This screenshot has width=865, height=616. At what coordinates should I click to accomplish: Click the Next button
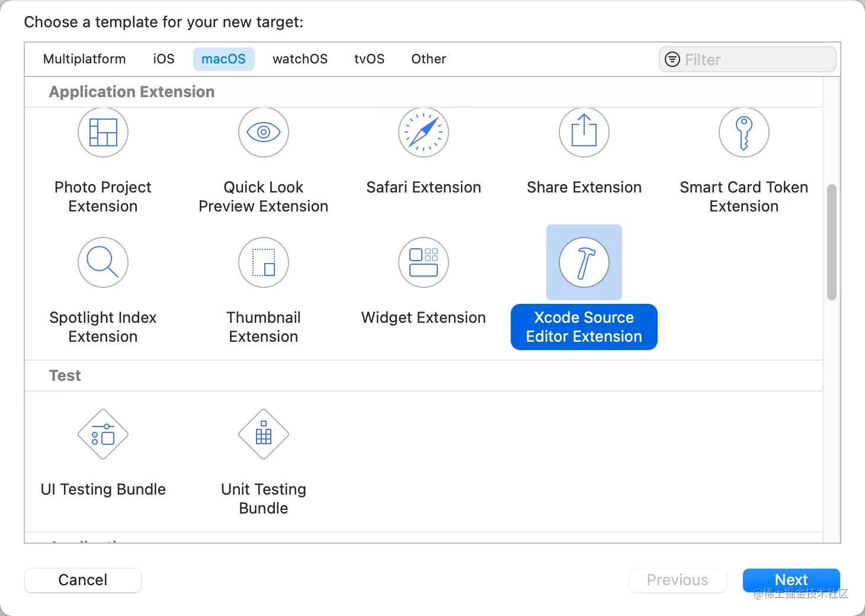point(792,580)
